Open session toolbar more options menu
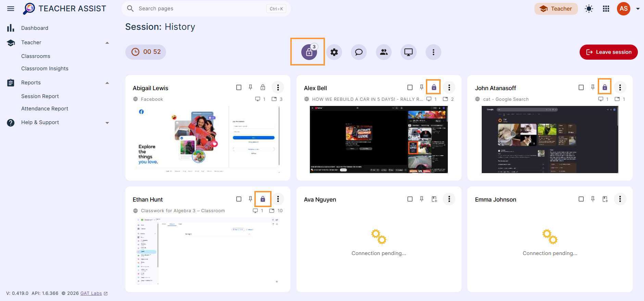Viewport: 644px width, 301px height. tap(433, 52)
